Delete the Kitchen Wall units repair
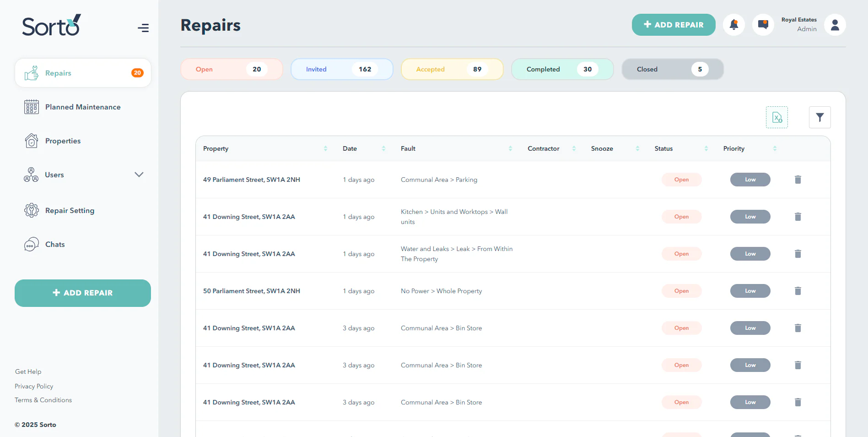 point(798,217)
